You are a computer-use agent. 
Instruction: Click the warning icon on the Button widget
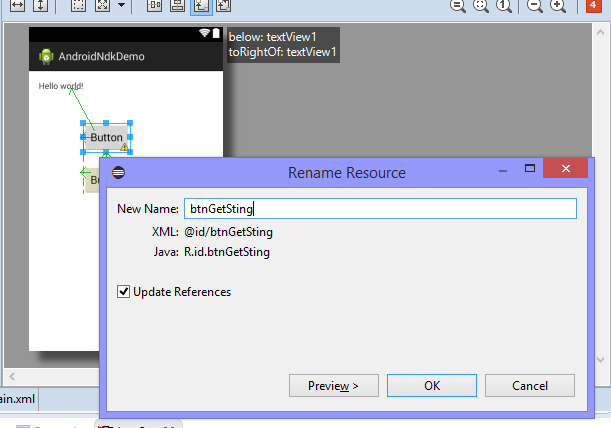point(125,147)
